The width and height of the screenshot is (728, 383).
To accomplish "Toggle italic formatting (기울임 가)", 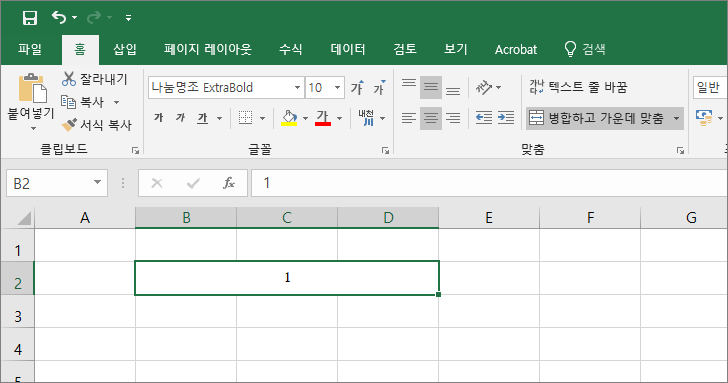I will (181, 118).
